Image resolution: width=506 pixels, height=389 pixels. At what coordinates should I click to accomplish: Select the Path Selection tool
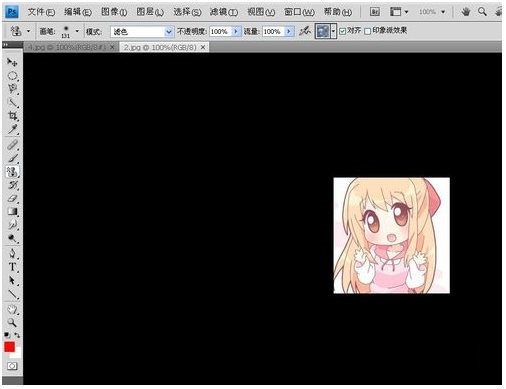(x=12, y=280)
